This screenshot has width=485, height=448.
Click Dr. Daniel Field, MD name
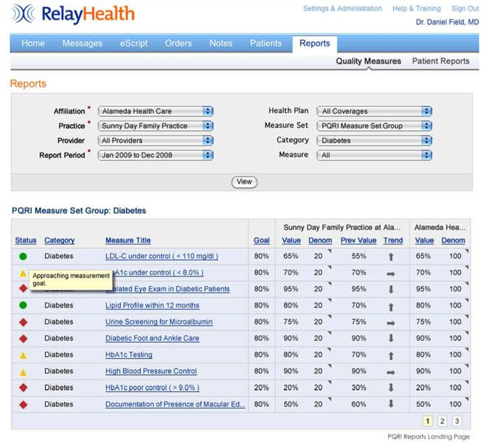pos(447,22)
